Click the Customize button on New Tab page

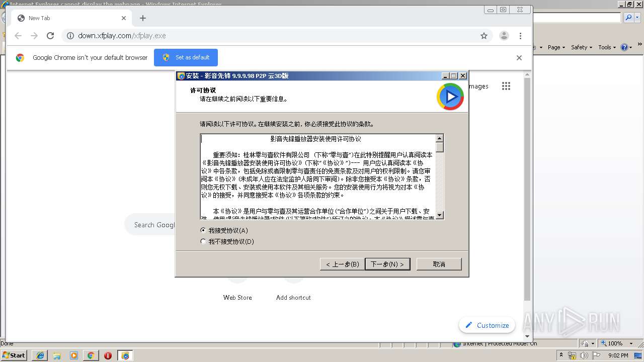coord(487,325)
